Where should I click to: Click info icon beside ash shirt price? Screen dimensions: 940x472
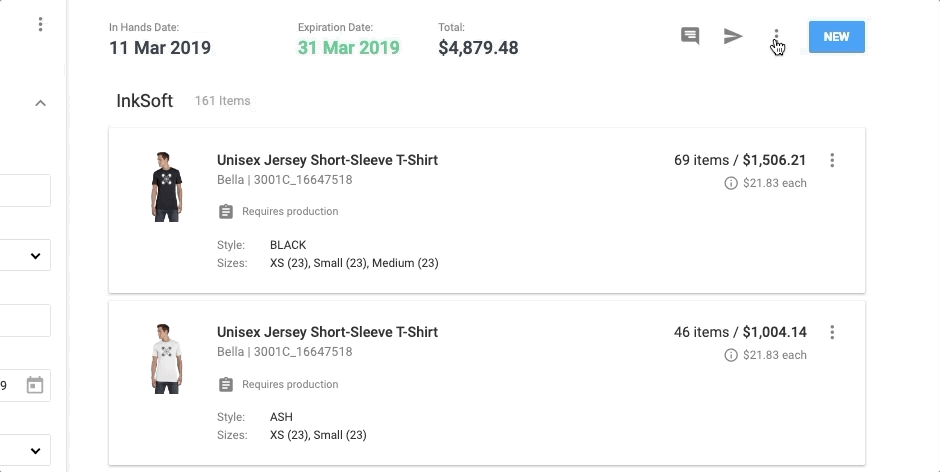[731, 356]
